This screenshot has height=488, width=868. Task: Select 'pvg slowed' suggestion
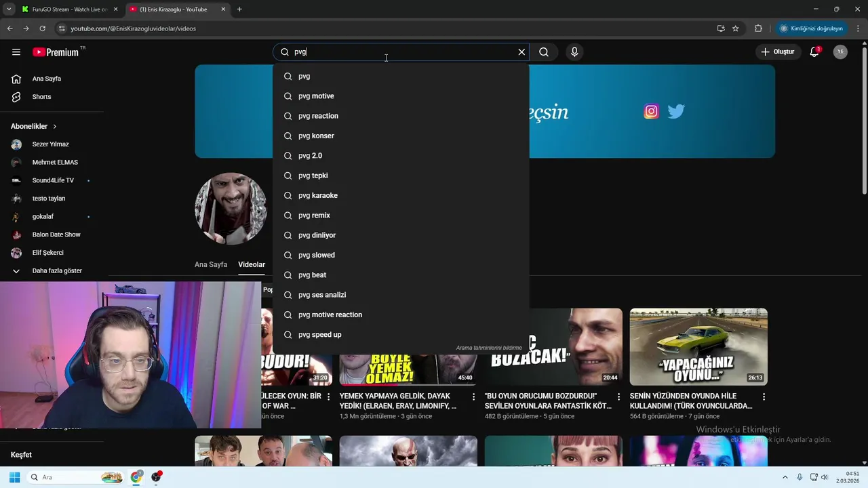[x=401, y=256]
